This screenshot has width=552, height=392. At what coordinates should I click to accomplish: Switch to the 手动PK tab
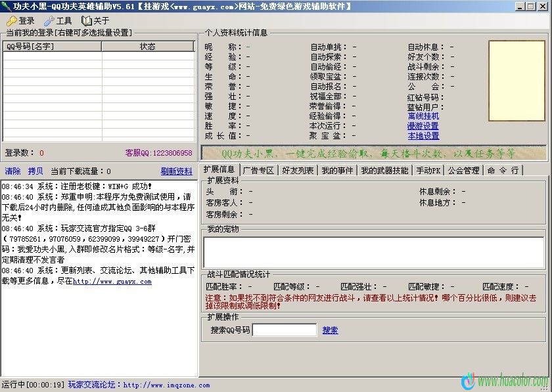point(428,170)
